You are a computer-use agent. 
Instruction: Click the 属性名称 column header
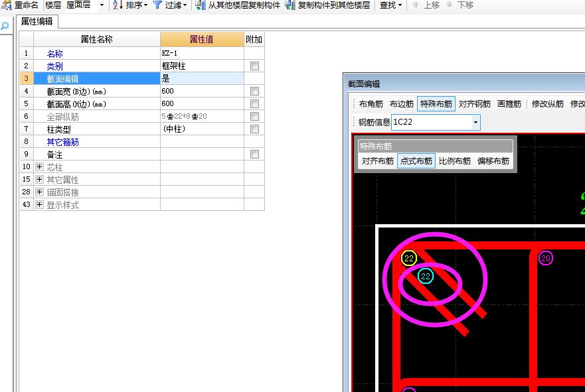tap(97, 39)
